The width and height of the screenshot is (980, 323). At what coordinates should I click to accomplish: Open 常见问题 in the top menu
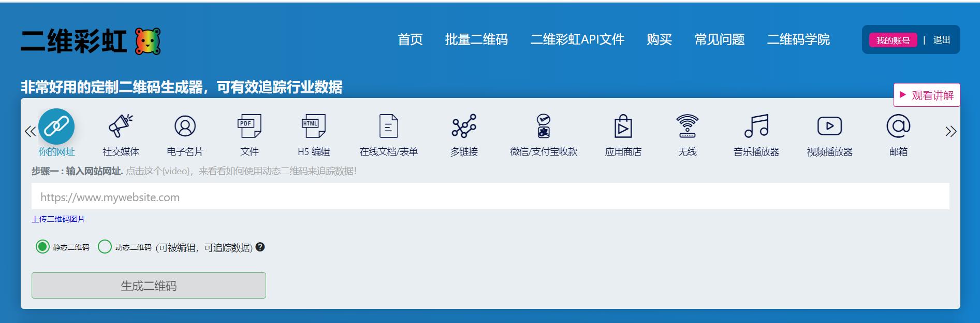[720, 39]
